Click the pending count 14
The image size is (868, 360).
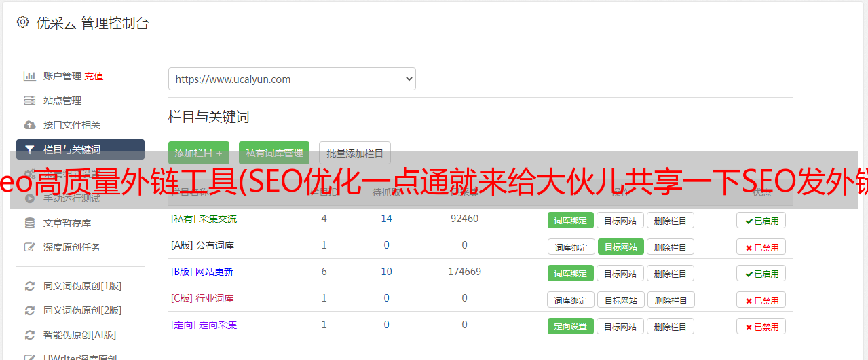click(x=387, y=219)
